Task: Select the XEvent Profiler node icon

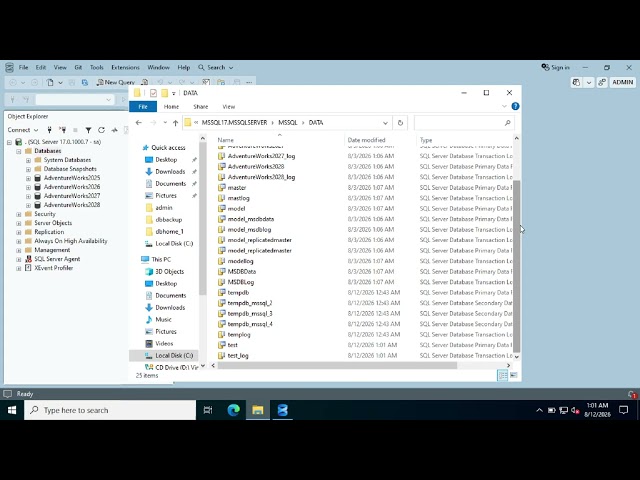Action: 28,268
